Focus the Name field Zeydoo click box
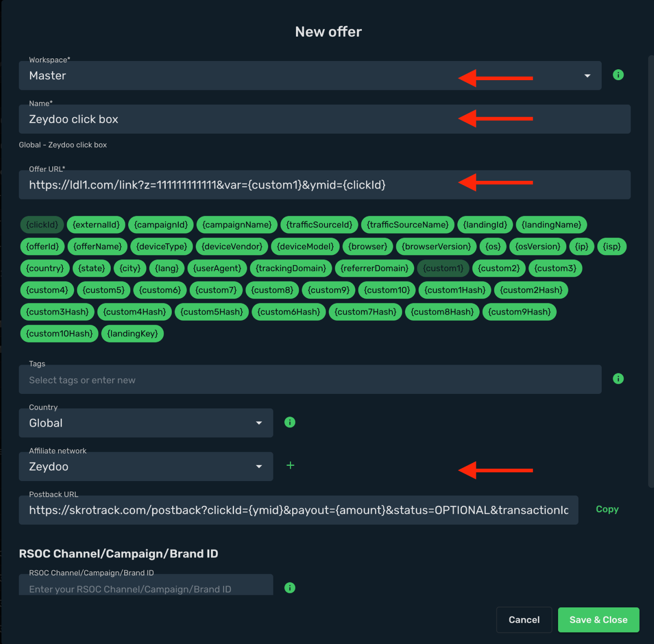654x644 pixels. point(325,119)
